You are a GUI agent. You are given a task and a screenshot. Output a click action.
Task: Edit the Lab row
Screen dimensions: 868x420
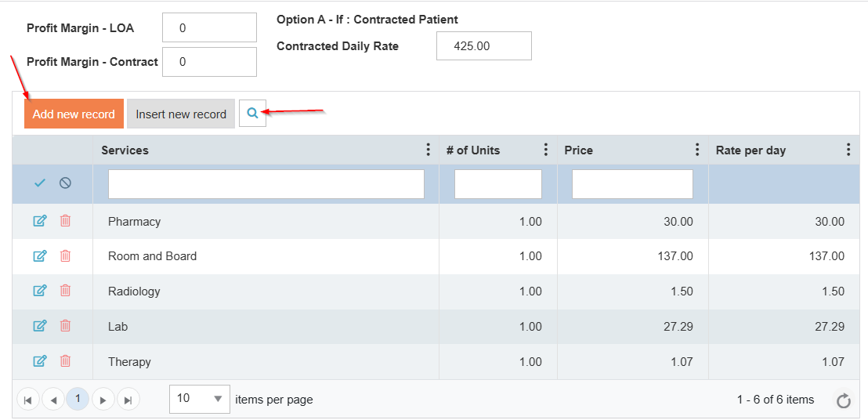40,326
